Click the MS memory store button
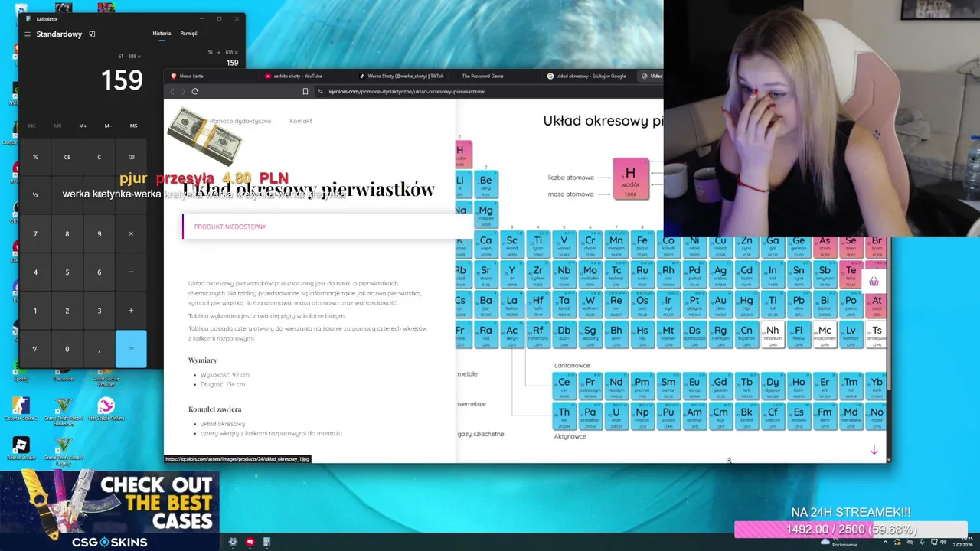This screenshot has width=980, height=551. coord(133,126)
